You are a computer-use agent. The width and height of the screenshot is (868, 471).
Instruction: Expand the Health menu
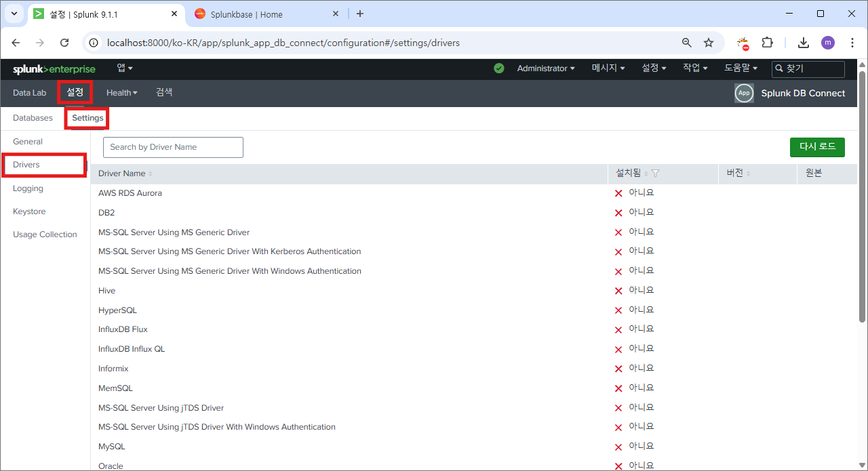point(122,93)
